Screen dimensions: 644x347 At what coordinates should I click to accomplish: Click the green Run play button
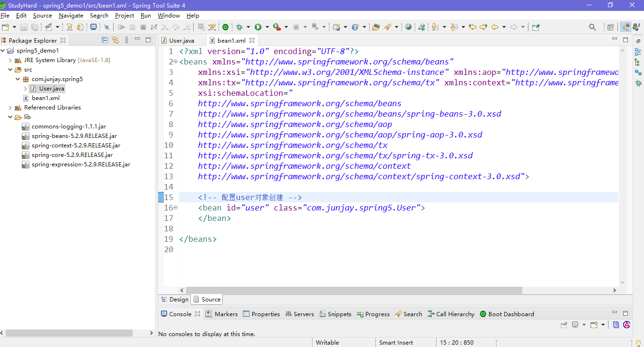point(258,27)
